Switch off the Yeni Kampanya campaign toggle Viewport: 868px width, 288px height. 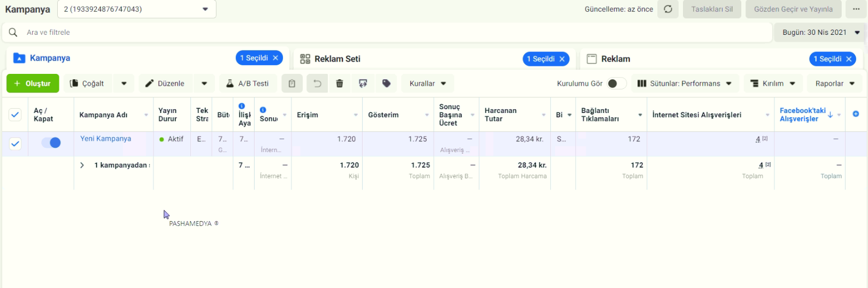point(51,143)
